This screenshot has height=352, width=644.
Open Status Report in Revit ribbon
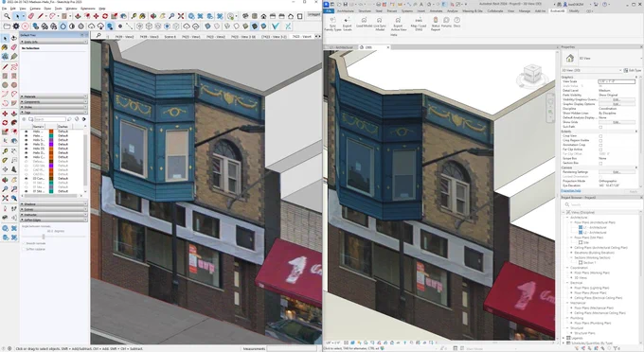pos(436,25)
